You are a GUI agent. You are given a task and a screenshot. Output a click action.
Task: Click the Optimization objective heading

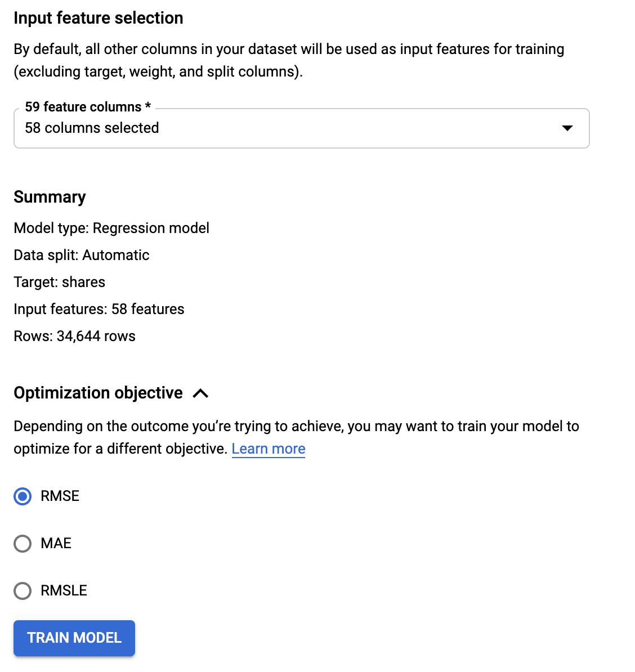(x=99, y=393)
